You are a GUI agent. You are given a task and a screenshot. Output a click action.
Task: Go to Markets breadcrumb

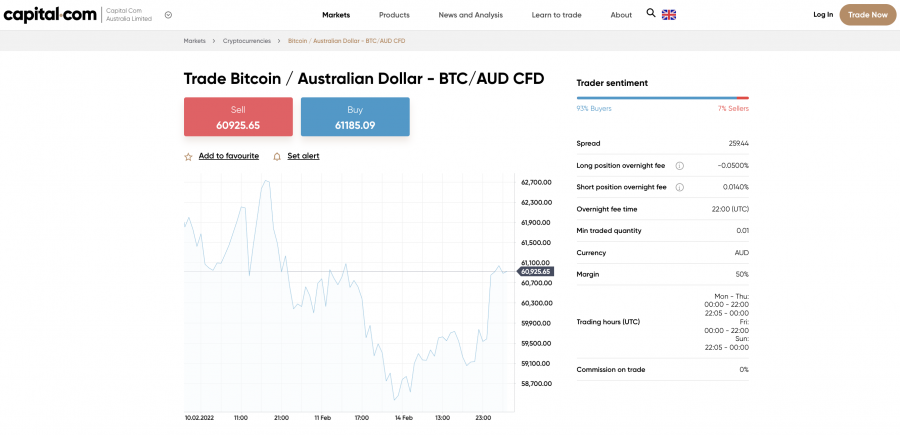click(x=195, y=41)
